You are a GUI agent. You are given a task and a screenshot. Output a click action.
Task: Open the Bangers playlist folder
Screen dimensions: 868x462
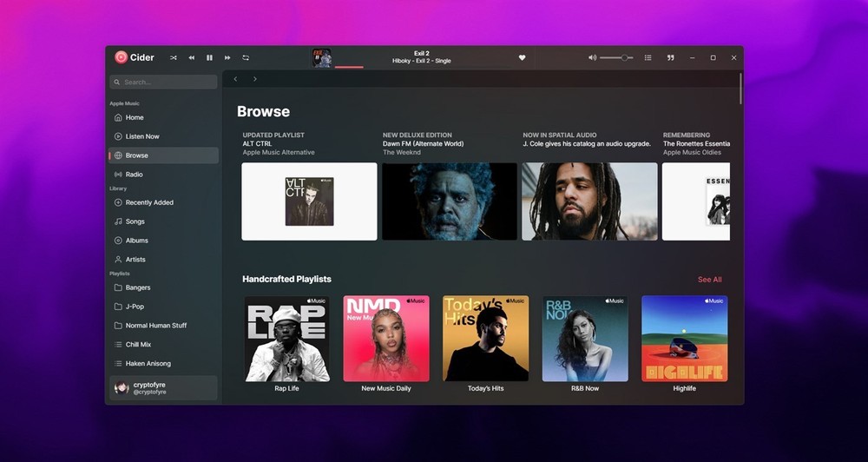click(164, 287)
